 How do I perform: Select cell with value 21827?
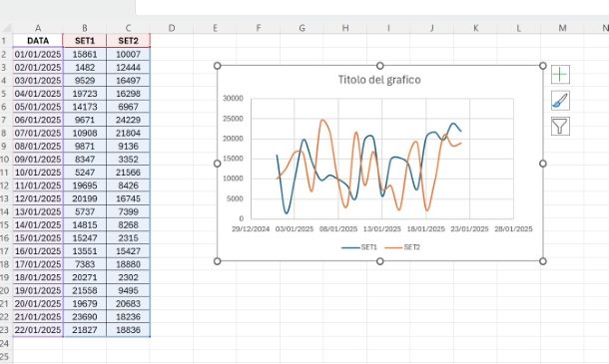(85, 330)
